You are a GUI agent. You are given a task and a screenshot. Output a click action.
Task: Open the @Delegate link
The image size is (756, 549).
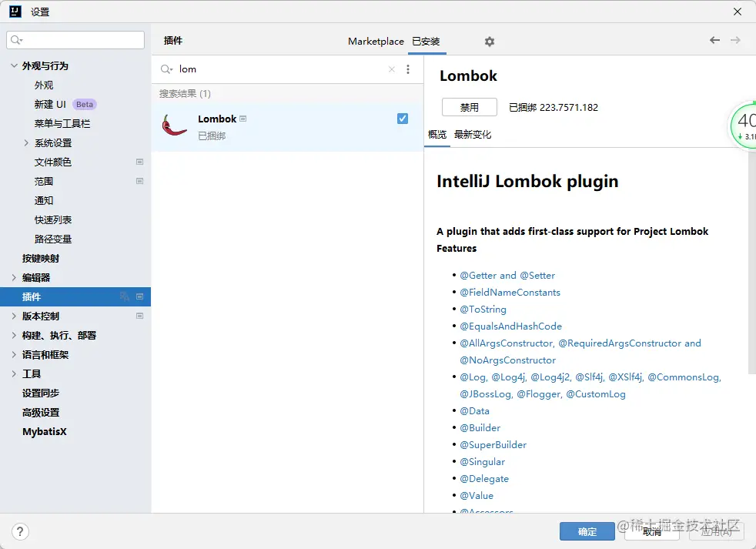(484, 479)
